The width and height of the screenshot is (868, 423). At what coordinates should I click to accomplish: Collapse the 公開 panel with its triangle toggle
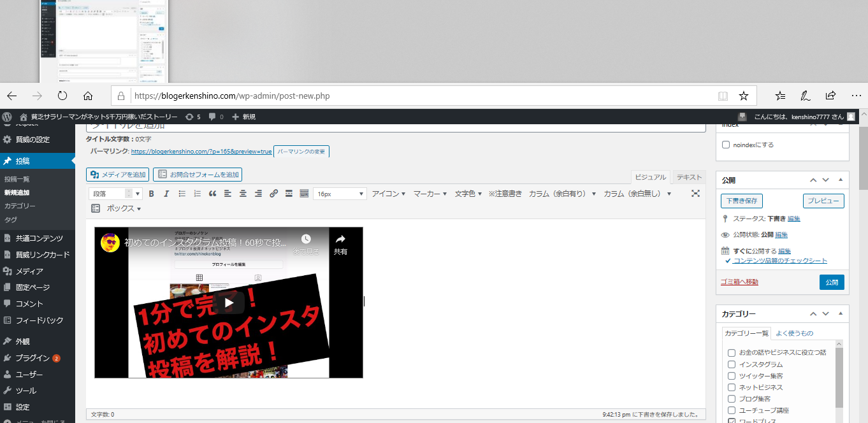(x=841, y=180)
